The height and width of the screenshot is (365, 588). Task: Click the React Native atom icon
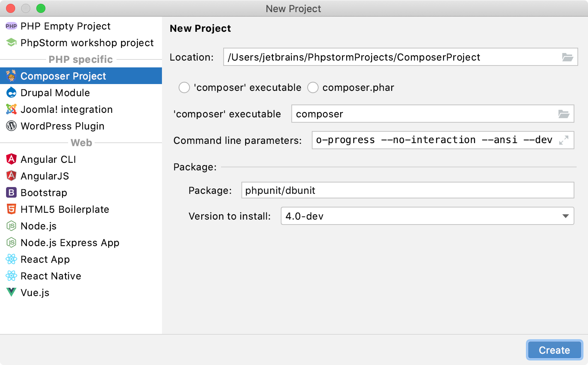click(x=11, y=276)
